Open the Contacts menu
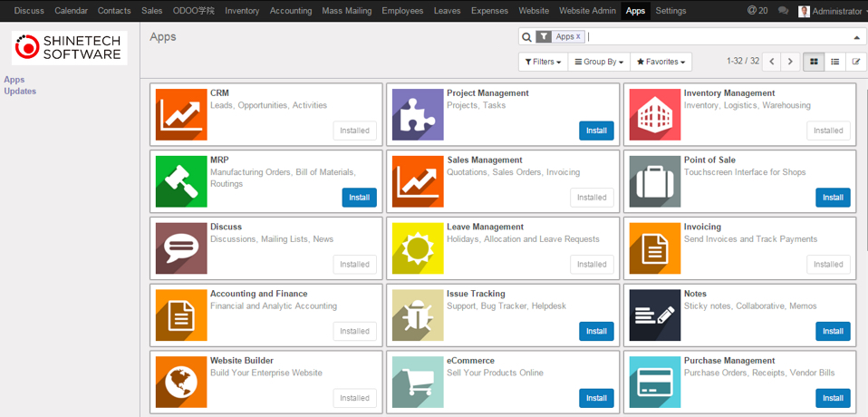The height and width of the screenshot is (417, 868). coord(114,11)
